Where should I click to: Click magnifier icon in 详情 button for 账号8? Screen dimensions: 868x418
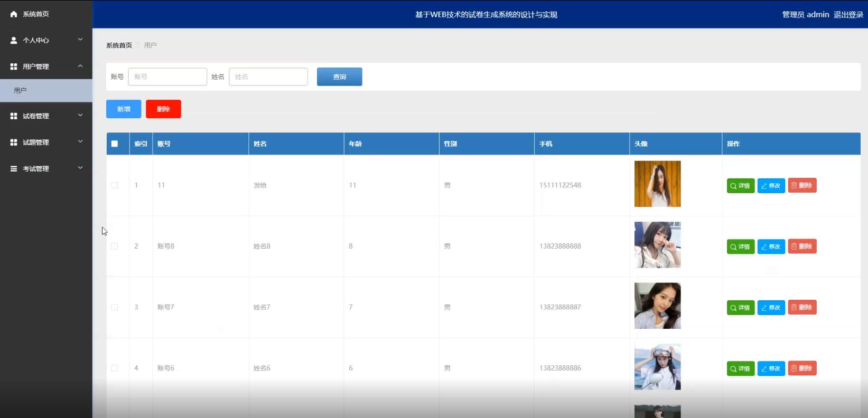tap(733, 247)
